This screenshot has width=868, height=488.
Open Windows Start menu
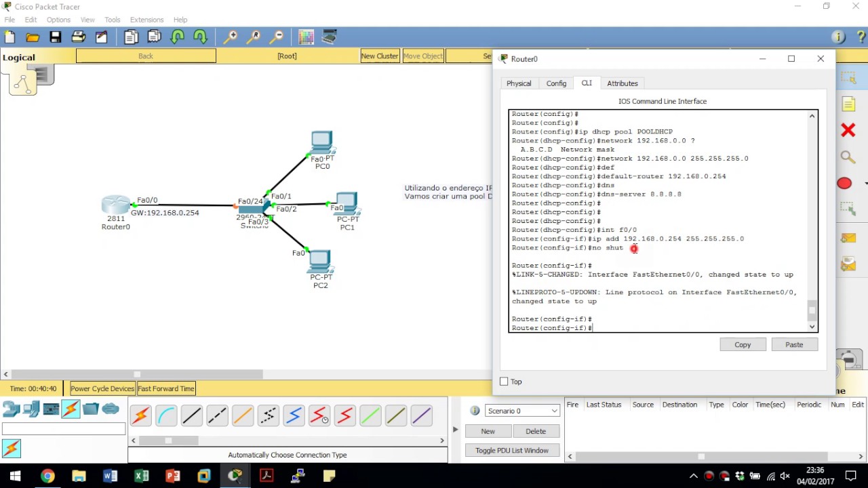coord(16,476)
